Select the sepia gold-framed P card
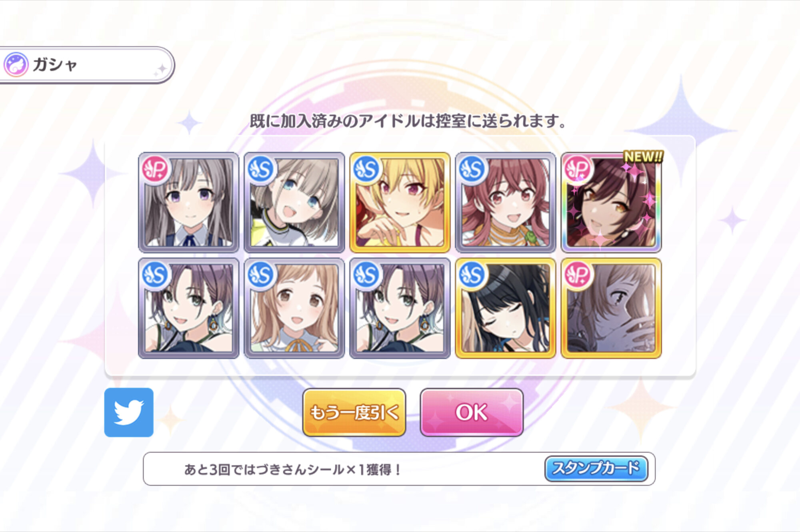This screenshot has height=532, width=800. pyautogui.click(x=611, y=308)
